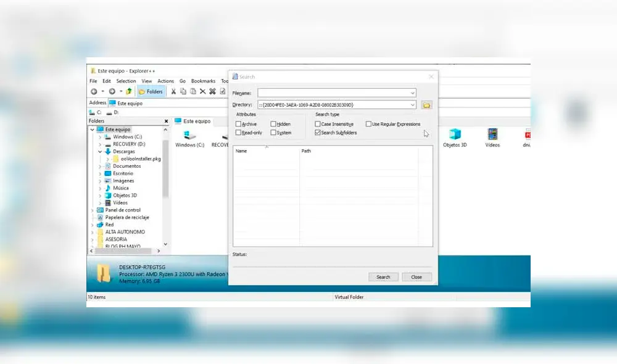Screen dimensions: 617x364
Task: Click the Paste toolbar icon
Action: (x=193, y=91)
